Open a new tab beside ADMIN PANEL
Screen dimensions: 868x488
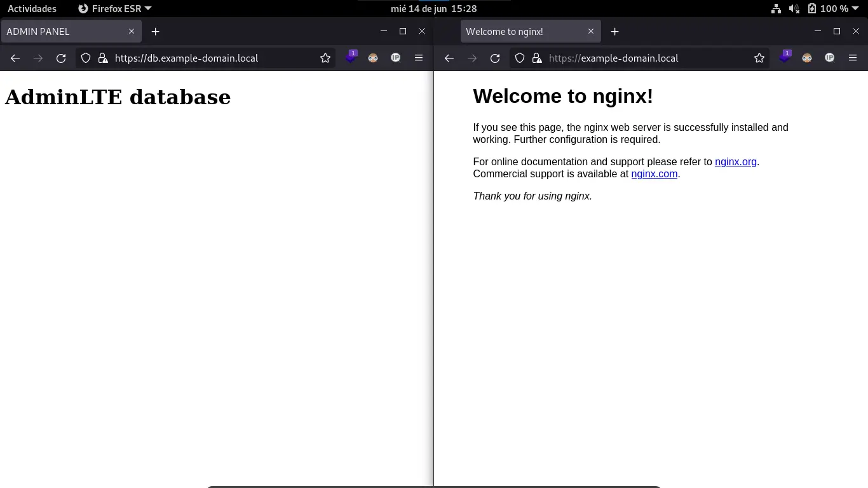[155, 31]
